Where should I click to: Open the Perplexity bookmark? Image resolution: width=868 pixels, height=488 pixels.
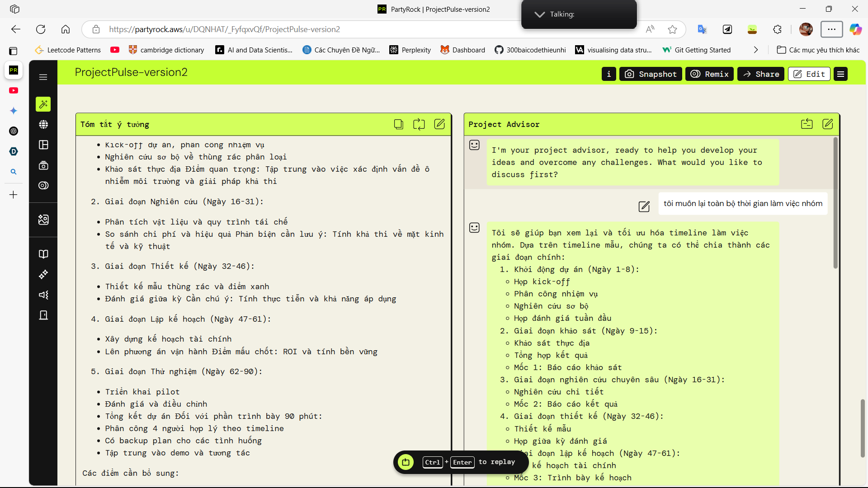point(410,50)
